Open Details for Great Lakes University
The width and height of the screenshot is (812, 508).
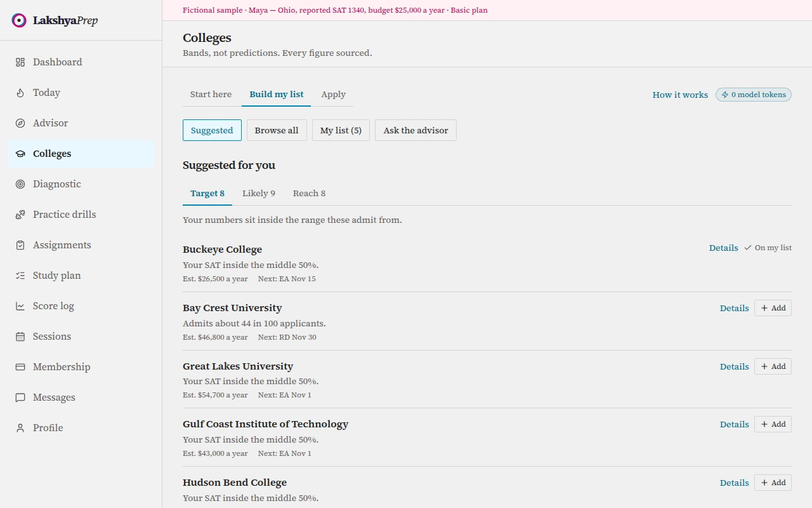[734, 366]
